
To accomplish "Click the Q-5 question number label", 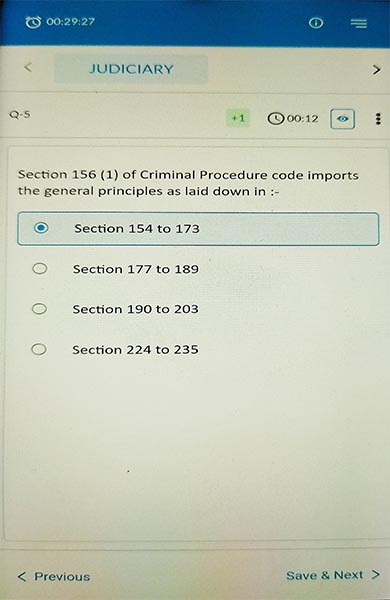I will (x=20, y=114).
